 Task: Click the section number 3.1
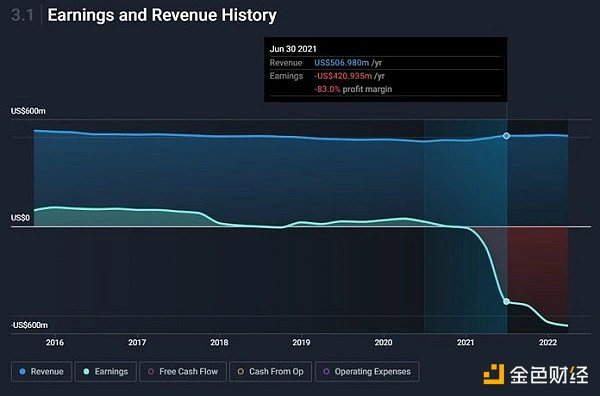click(22, 16)
